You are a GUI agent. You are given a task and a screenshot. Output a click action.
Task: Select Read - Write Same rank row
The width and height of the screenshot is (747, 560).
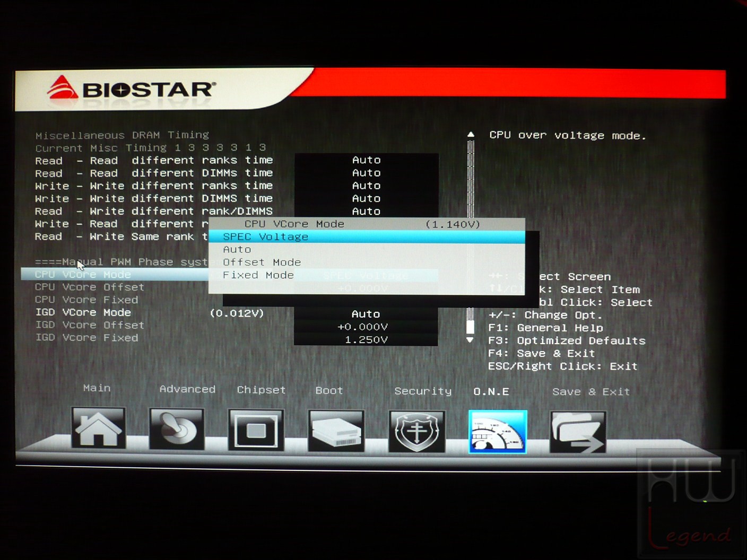(x=121, y=237)
